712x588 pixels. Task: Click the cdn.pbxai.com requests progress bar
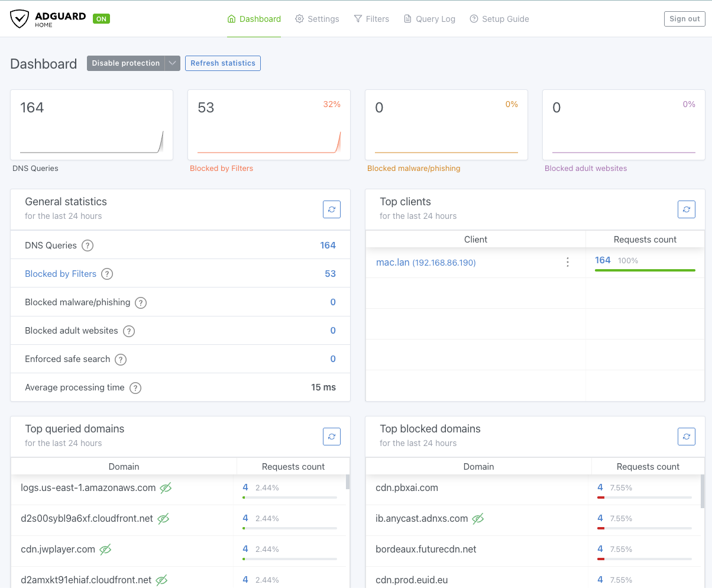645,497
